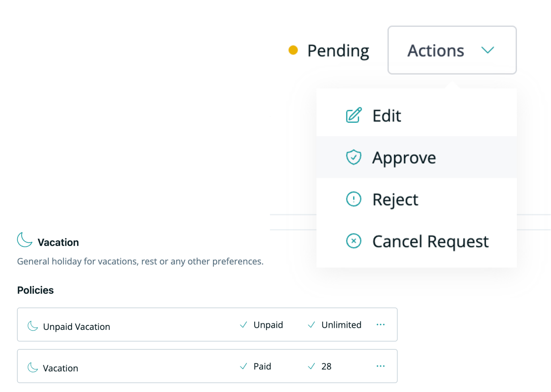Click the Cancel Request x-circle icon
The image size is (551, 392).
pos(354,241)
